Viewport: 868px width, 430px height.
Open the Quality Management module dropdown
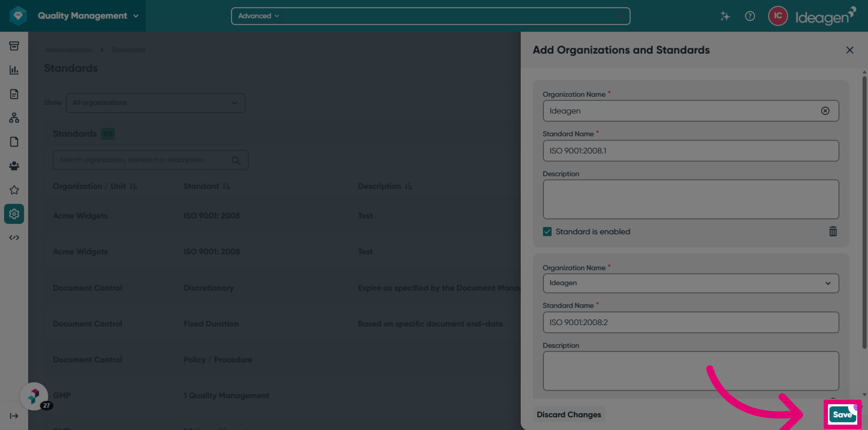point(88,16)
